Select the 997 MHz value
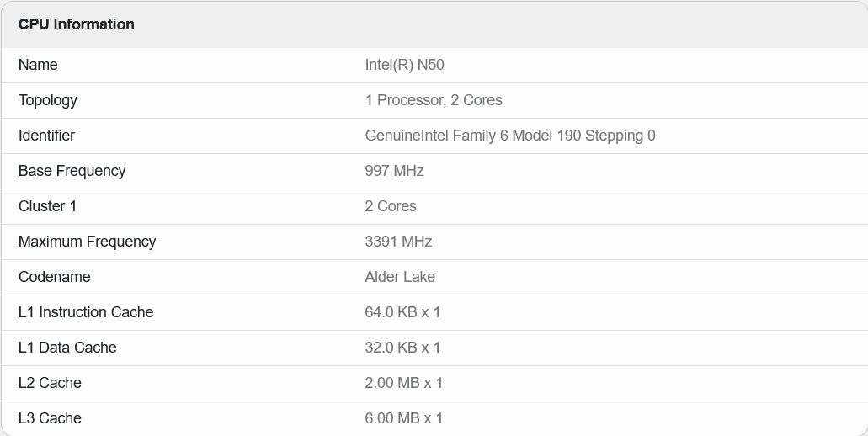 (x=394, y=171)
